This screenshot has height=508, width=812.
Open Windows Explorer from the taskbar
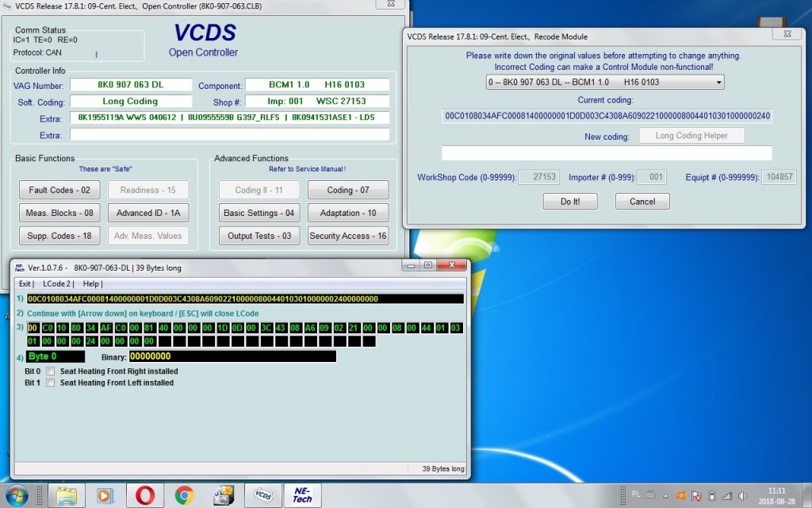(x=67, y=495)
